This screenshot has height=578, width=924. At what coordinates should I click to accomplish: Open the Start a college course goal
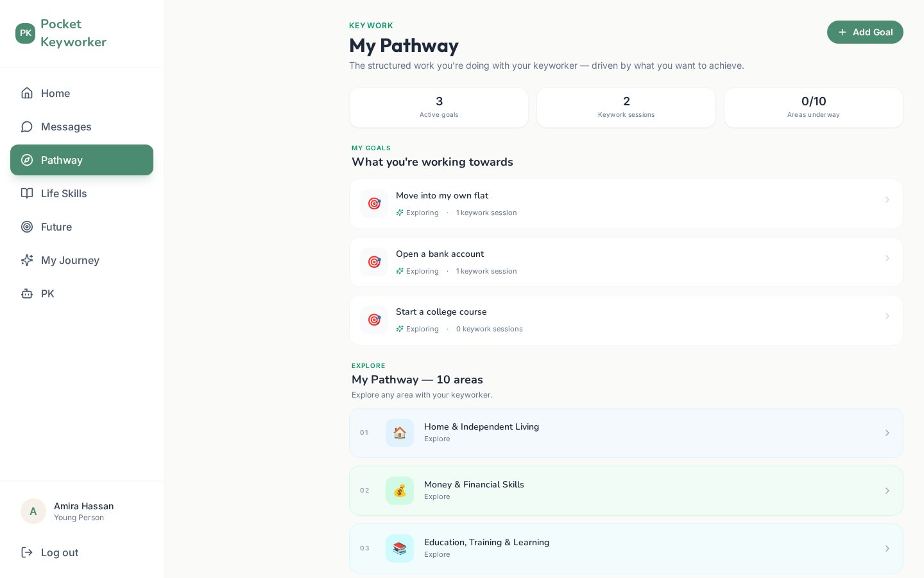click(626, 320)
